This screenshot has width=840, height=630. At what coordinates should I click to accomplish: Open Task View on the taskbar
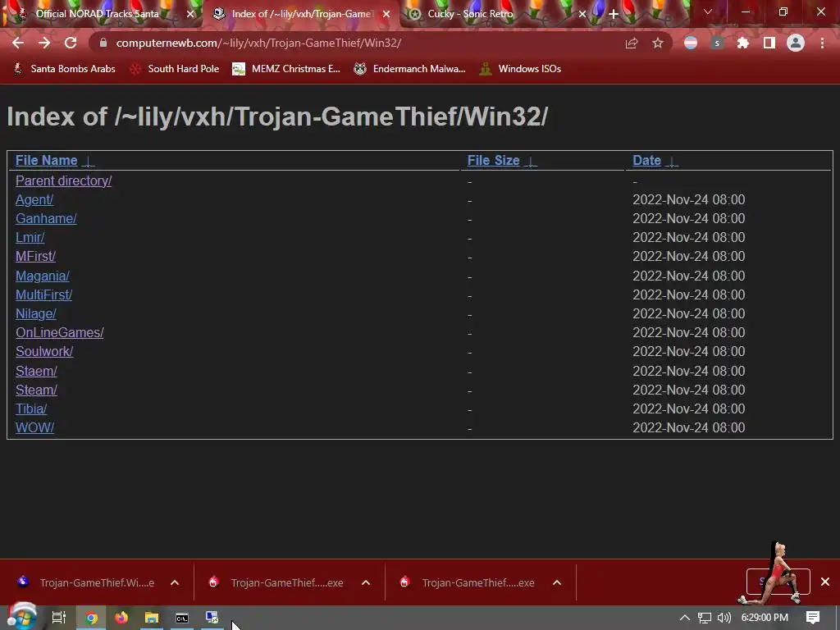tap(59, 618)
